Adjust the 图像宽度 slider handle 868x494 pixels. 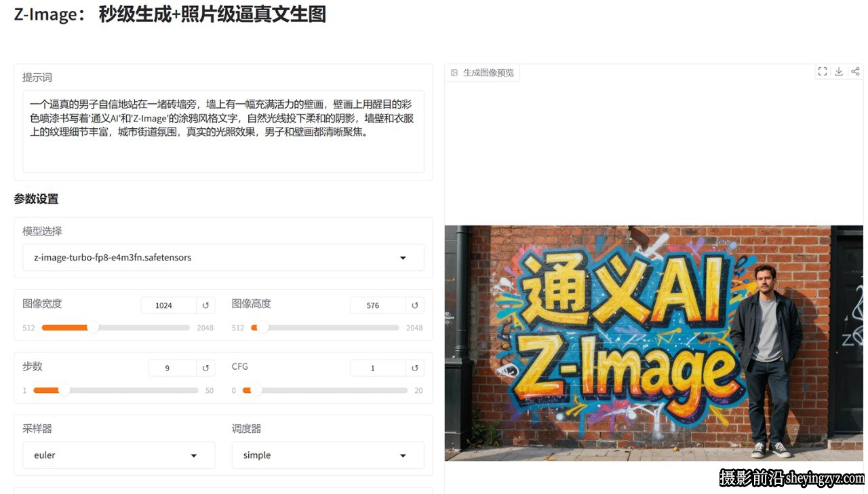coord(93,328)
